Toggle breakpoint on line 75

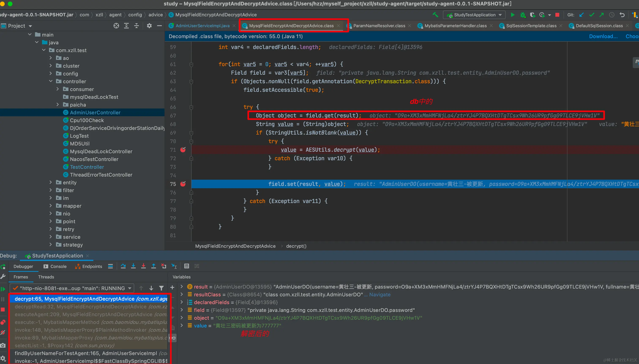coord(183,184)
